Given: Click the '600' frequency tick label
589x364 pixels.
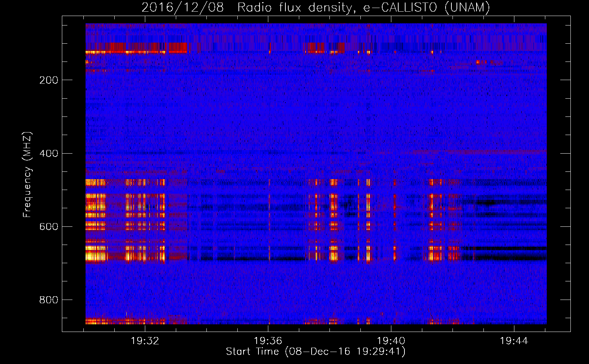Looking at the screenshot, I should (48, 226).
